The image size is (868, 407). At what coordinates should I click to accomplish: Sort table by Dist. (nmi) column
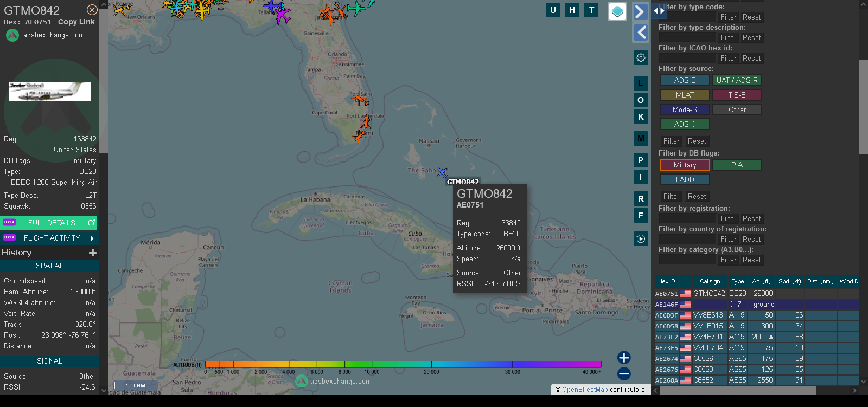(820, 281)
